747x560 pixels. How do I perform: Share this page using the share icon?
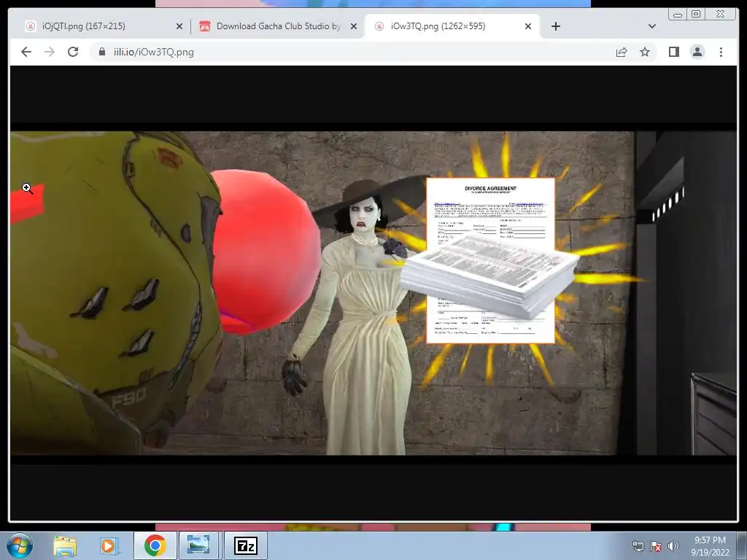click(622, 52)
